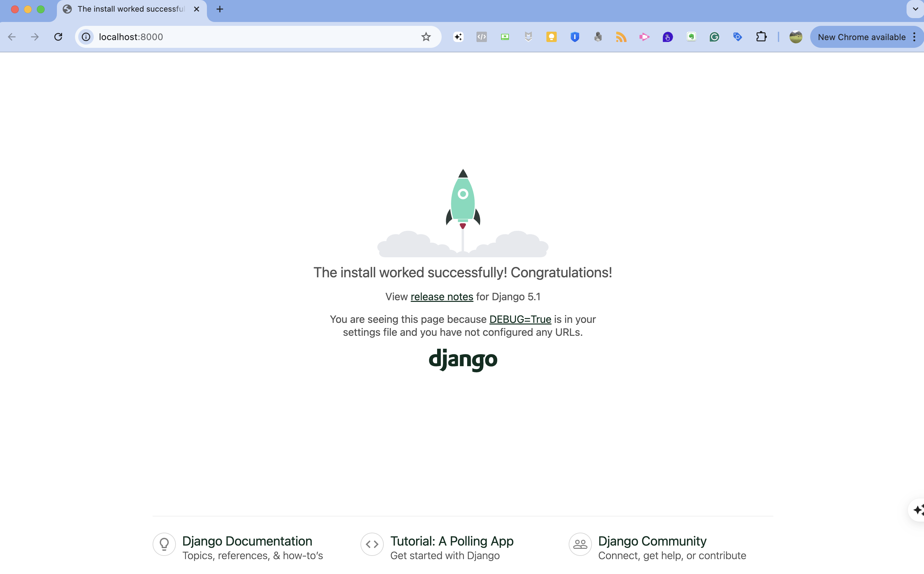Viewport: 924px width, 574px height.
Task: Click the New Chrome available update button
Action: click(x=861, y=37)
